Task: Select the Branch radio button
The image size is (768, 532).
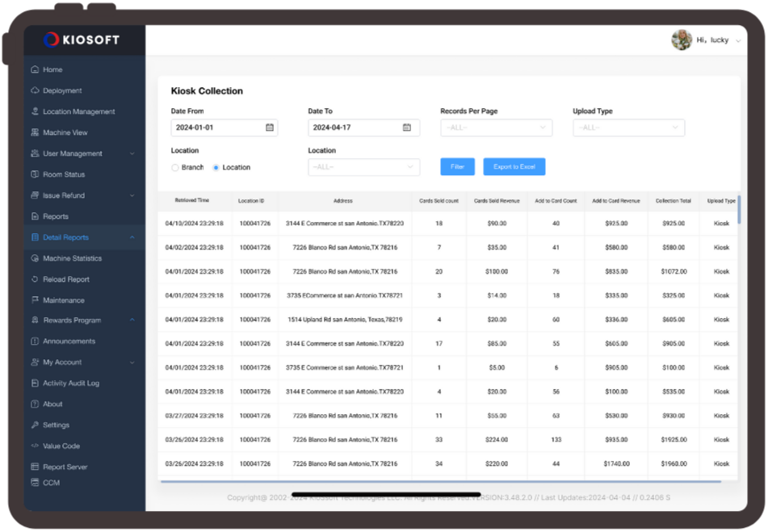Action: pos(175,168)
